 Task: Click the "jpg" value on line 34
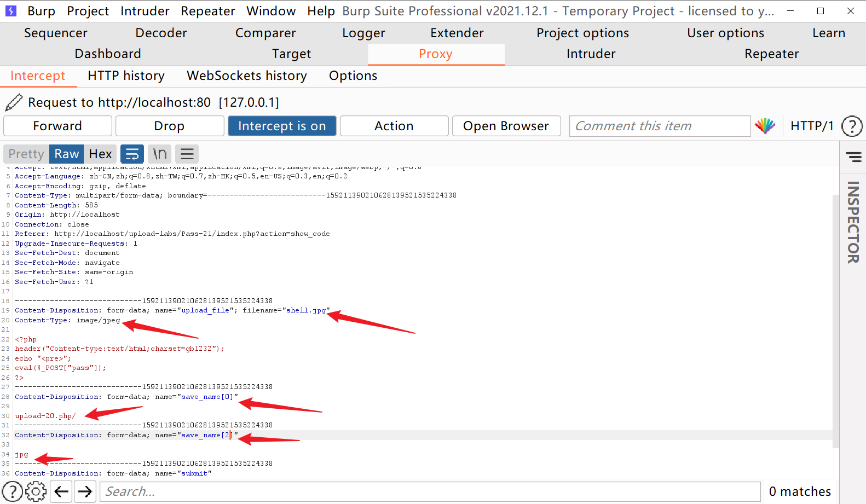pyautogui.click(x=21, y=454)
